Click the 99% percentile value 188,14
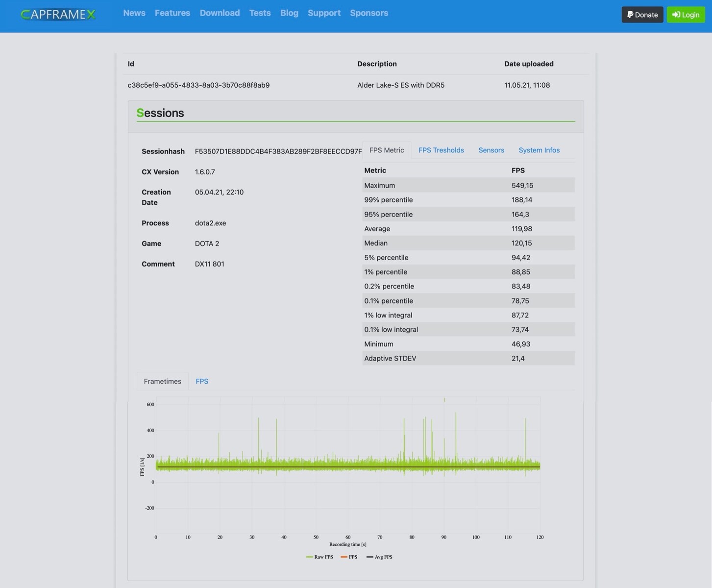The width and height of the screenshot is (712, 588). (x=522, y=200)
